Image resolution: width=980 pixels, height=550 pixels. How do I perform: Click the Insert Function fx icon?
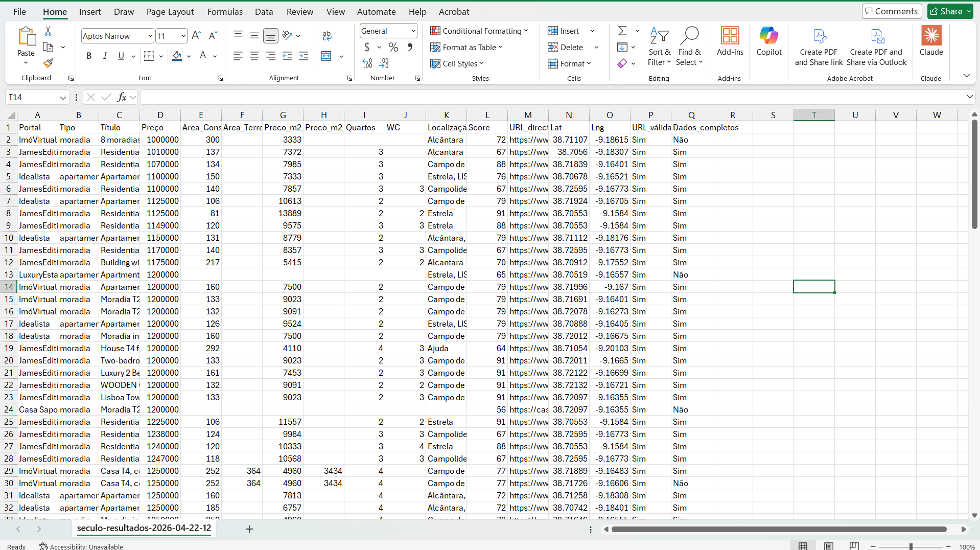122,97
